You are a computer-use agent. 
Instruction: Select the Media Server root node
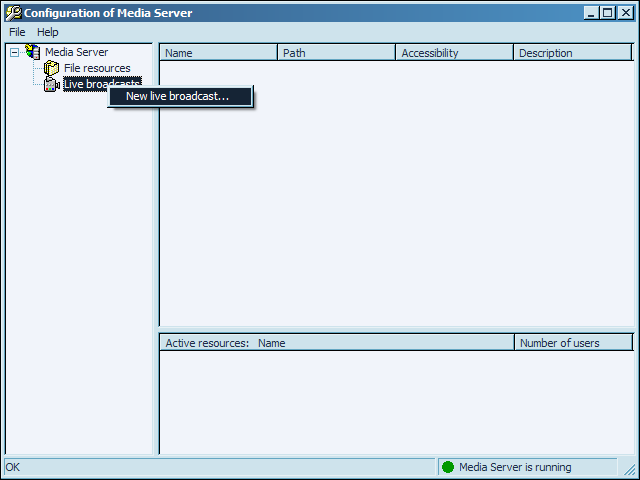click(76, 52)
